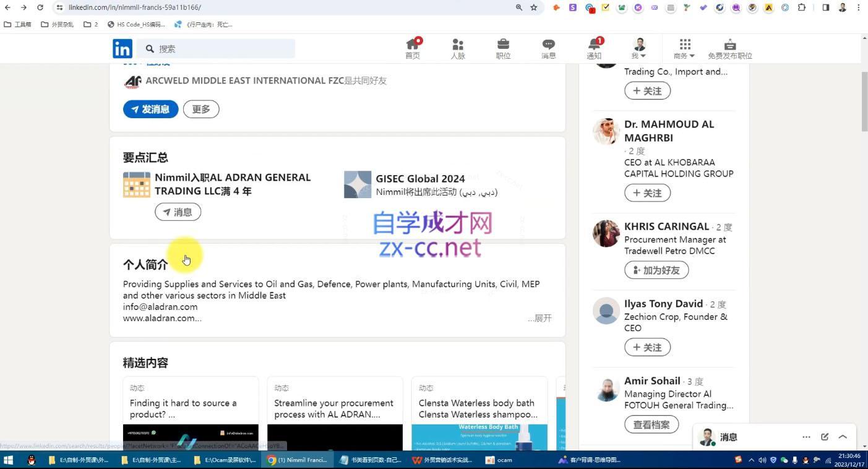The width and height of the screenshot is (868, 469).
Task: Open the compose message icon in chat panel
Action: tap(825, 437)
